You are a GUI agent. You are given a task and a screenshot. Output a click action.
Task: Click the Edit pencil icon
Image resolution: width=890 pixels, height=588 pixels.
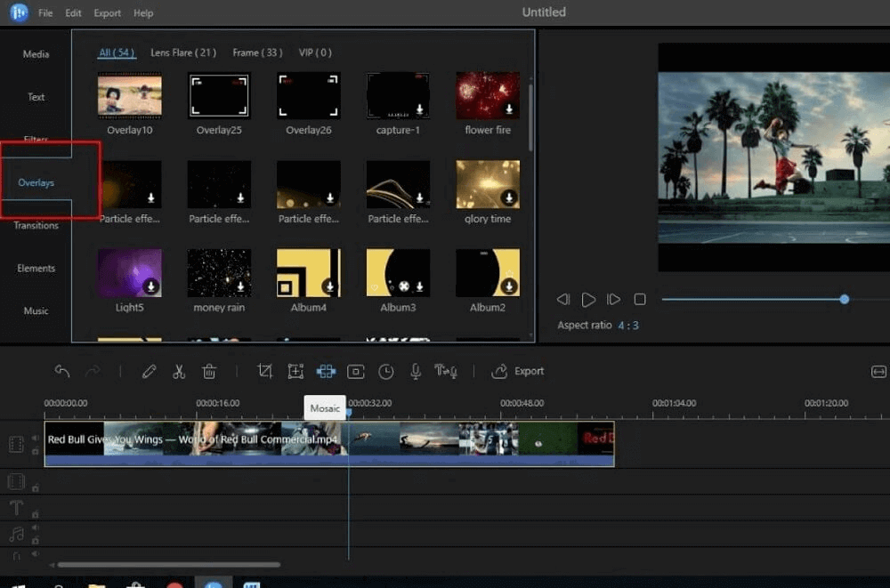[x=149, y=371]
